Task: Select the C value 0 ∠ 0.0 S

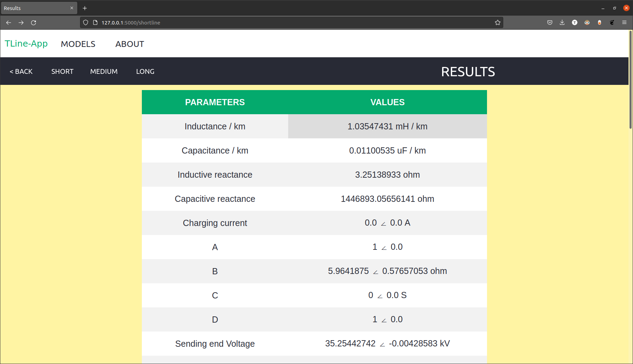Action: coord(388,295)
